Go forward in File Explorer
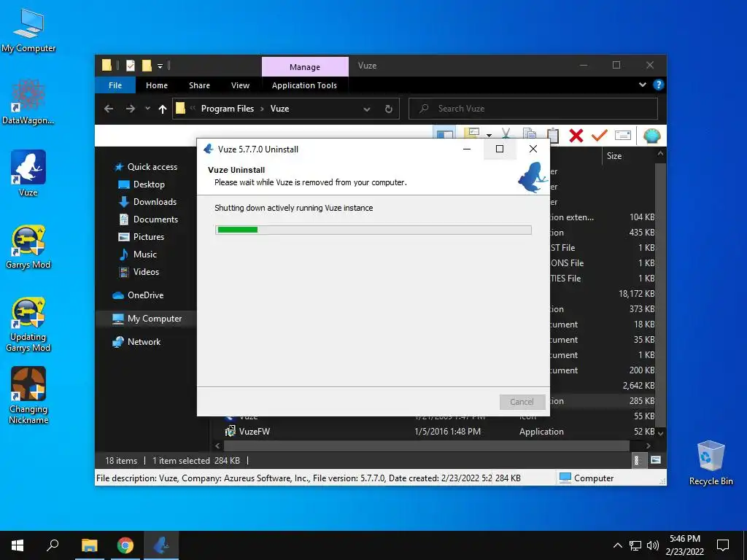This screenshot has width=747, height=560. 130,109
